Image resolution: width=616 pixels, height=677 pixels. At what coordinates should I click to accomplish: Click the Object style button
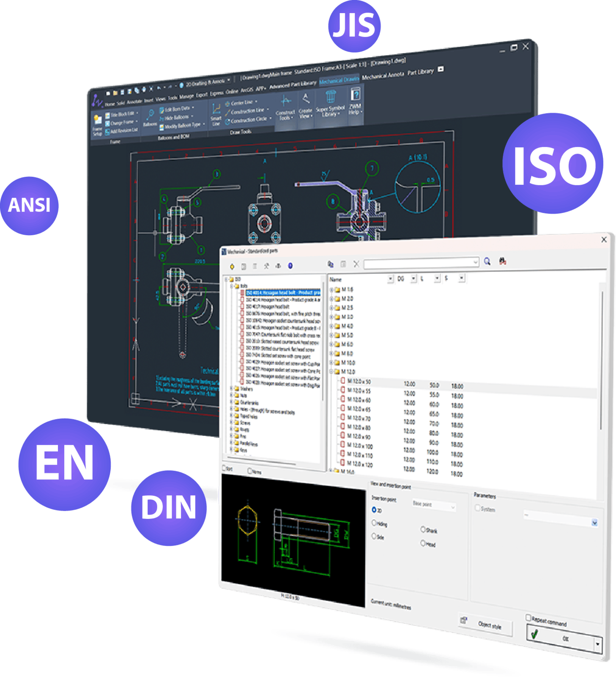[x=489, y=625]
